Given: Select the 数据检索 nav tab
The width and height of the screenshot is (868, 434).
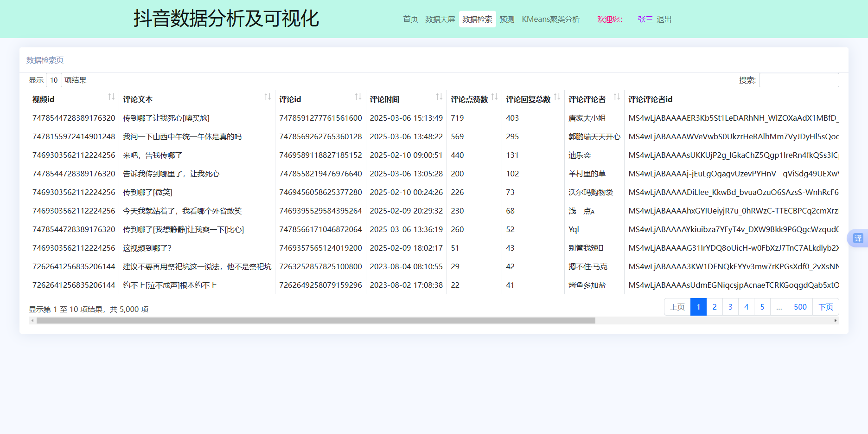Looking at the screenshot, I should [x=477, y=19].
